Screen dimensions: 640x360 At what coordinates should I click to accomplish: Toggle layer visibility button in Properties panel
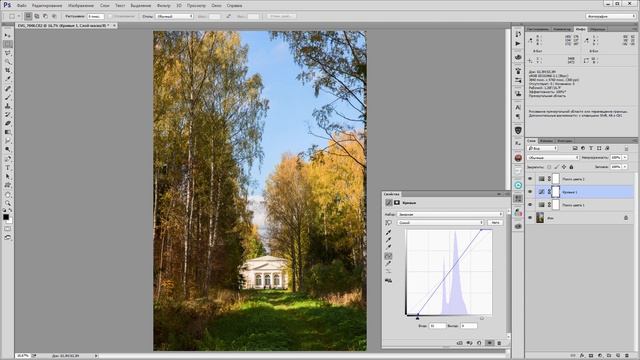pos(489,343)
